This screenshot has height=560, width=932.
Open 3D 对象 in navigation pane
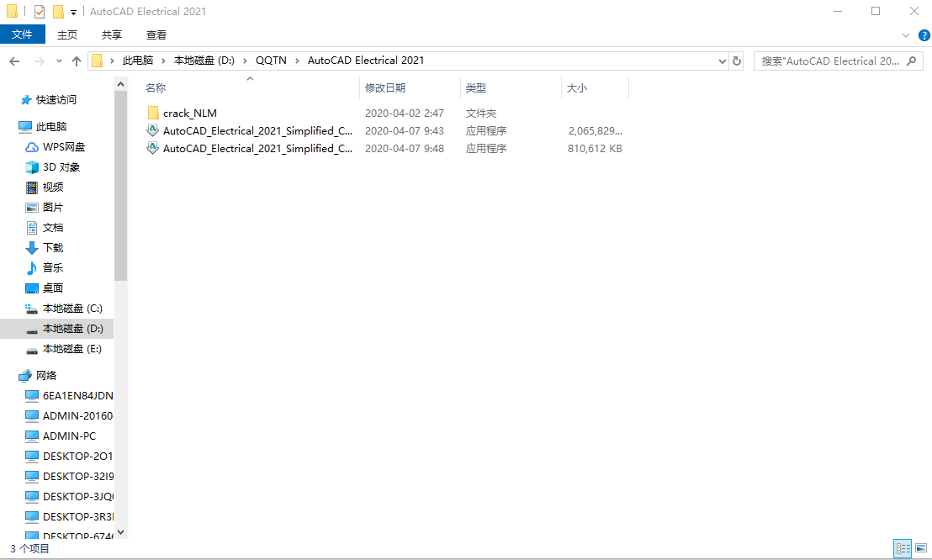pos(61,167)
